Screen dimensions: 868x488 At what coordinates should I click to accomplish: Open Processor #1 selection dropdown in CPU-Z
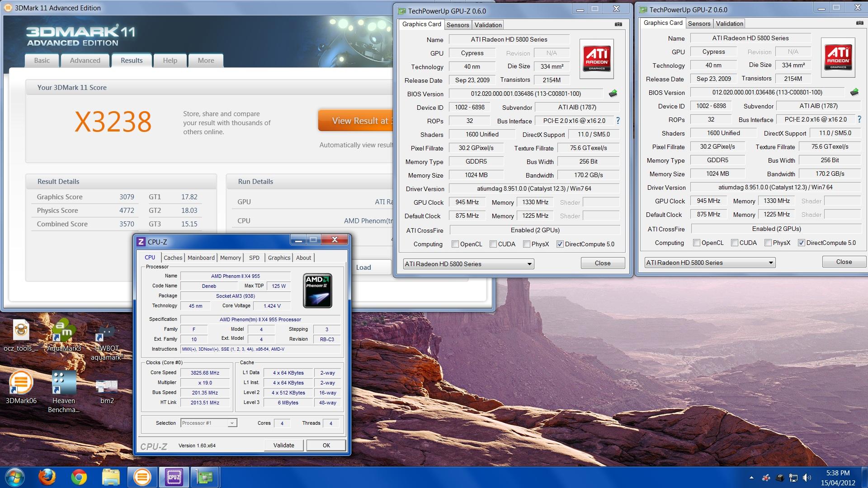click(208, 423)
